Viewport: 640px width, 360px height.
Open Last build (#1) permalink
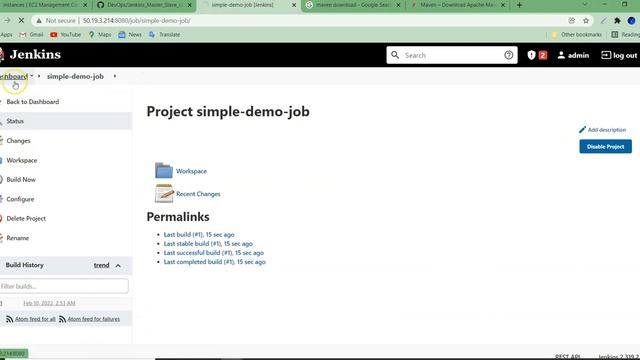(199, 235)
